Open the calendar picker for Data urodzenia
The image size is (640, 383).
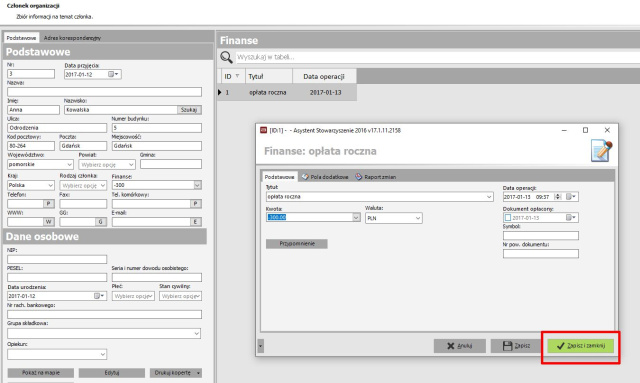point(100,296)
